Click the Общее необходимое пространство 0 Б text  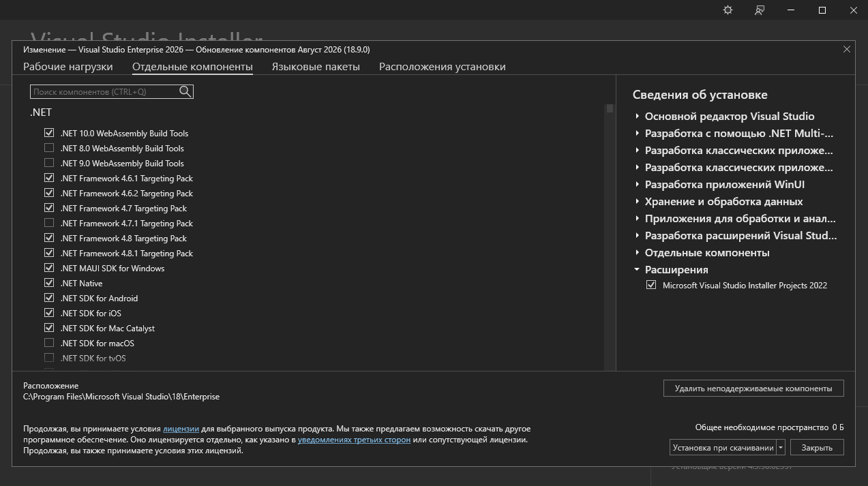pyautogui.click(x=769, y=427)
